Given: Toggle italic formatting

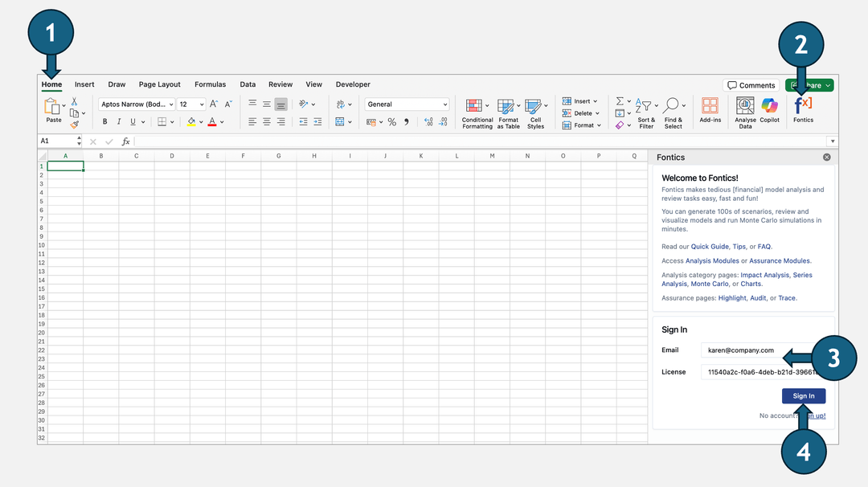Looking at the screenshot, I should 119,122.
